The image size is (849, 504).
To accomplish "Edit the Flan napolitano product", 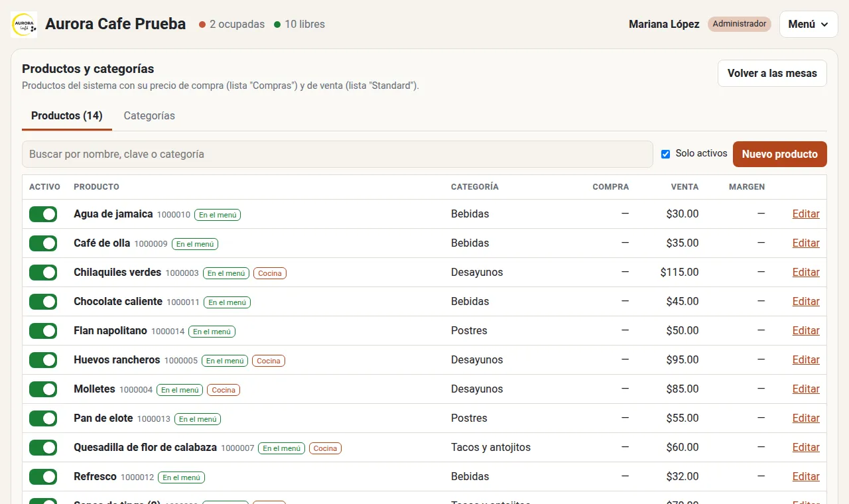I will coord(806,331).
